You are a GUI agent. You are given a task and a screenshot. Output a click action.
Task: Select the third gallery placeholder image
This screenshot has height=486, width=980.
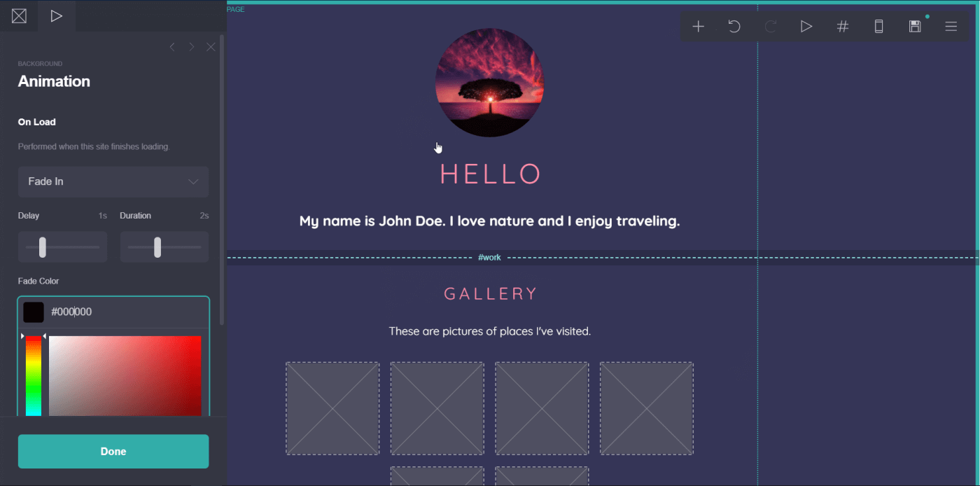[x=542, y=408]
